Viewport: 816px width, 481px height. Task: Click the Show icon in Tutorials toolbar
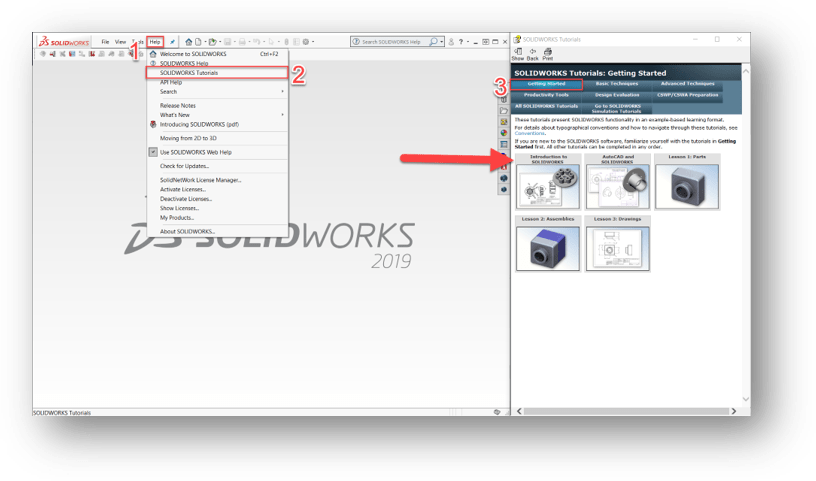[518, 54]
